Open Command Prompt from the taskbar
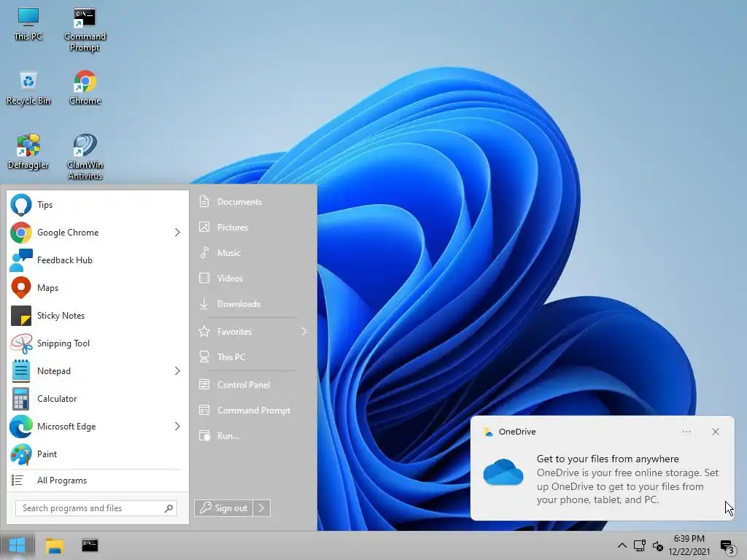The height and width of the screenshot is (560, 747). 90,545
